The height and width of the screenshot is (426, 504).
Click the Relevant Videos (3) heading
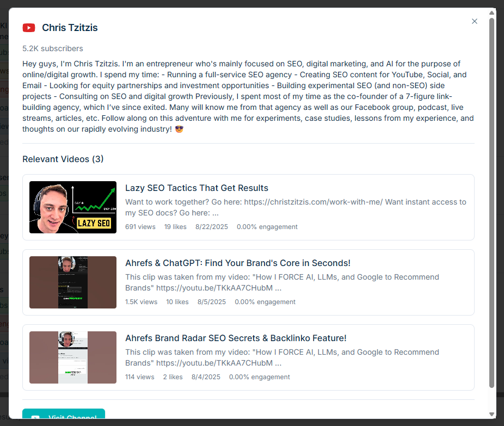(x=63, y=159)
